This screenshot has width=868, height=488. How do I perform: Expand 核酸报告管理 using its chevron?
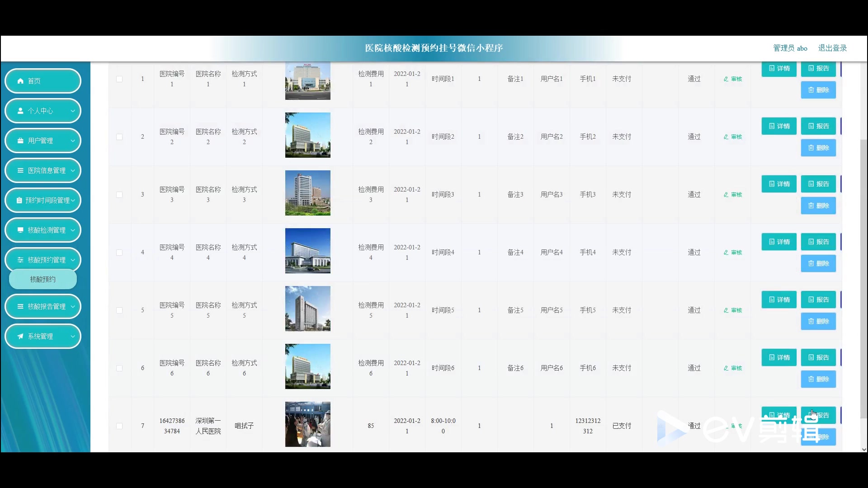click(73, 306)
